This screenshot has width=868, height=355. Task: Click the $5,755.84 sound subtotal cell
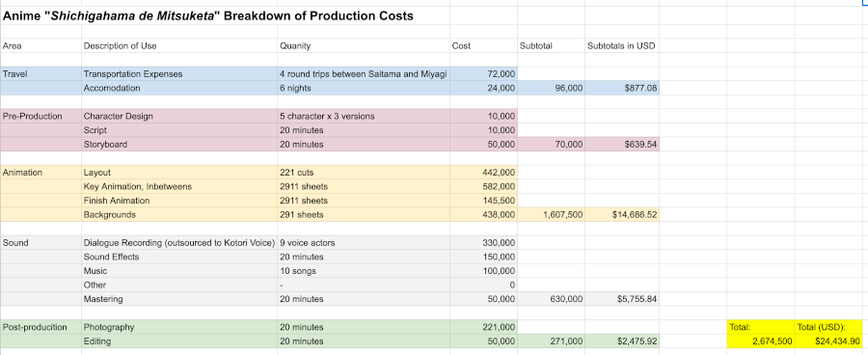click(x=622, y=299)
